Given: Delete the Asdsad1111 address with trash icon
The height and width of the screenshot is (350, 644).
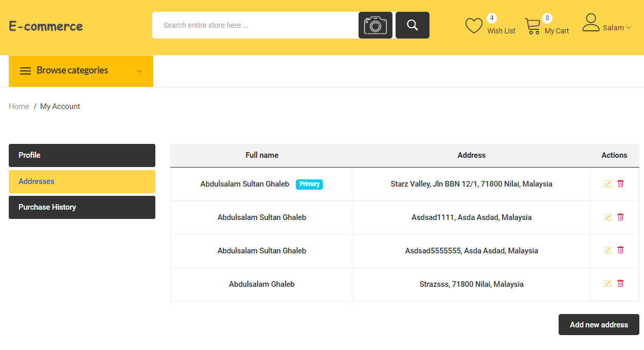Looking at the screenshot, I should [x=620, y=217].
